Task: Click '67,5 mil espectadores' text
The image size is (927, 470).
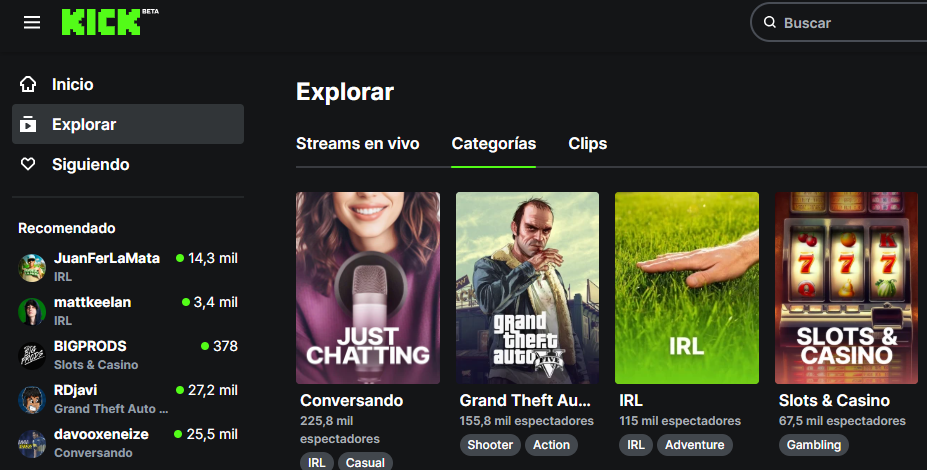Action: pos(842,421)
